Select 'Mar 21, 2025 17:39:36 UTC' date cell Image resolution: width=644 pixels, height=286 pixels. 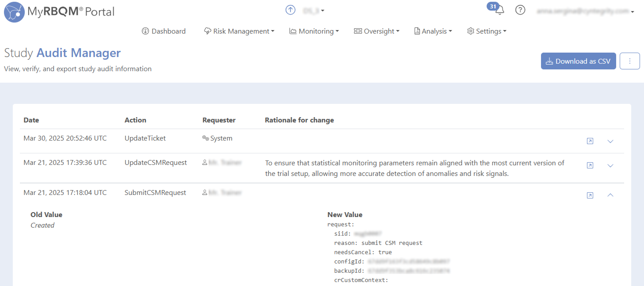pyautogui.click(x=65, y=162)
